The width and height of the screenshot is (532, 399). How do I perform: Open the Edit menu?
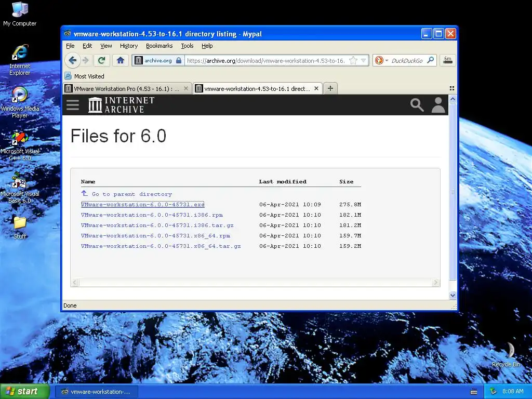87,46
